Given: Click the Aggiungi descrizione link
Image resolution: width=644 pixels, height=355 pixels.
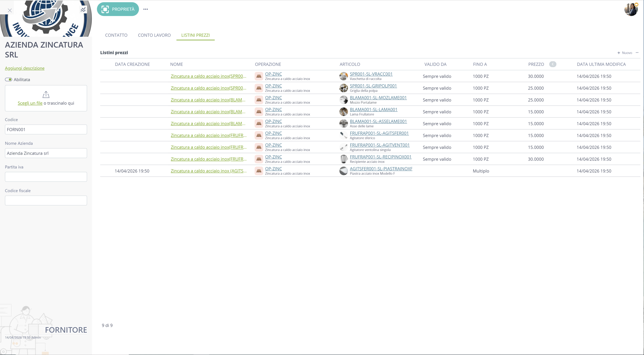Looking at the screenshot, I should coord(25,68).
